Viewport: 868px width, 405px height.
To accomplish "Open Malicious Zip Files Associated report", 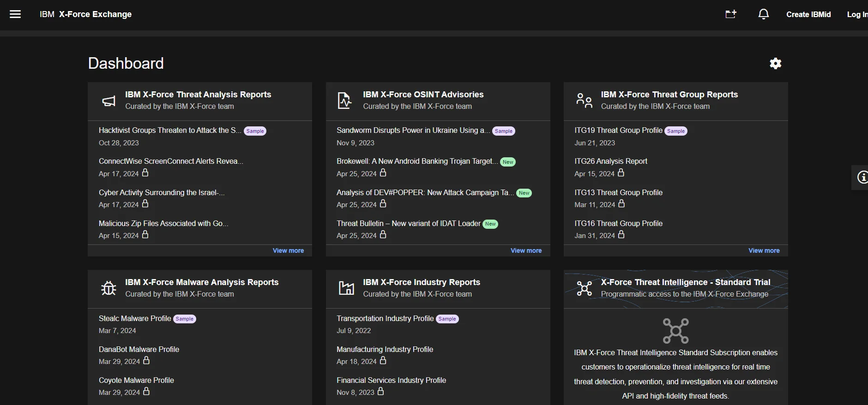I will 163,223.
